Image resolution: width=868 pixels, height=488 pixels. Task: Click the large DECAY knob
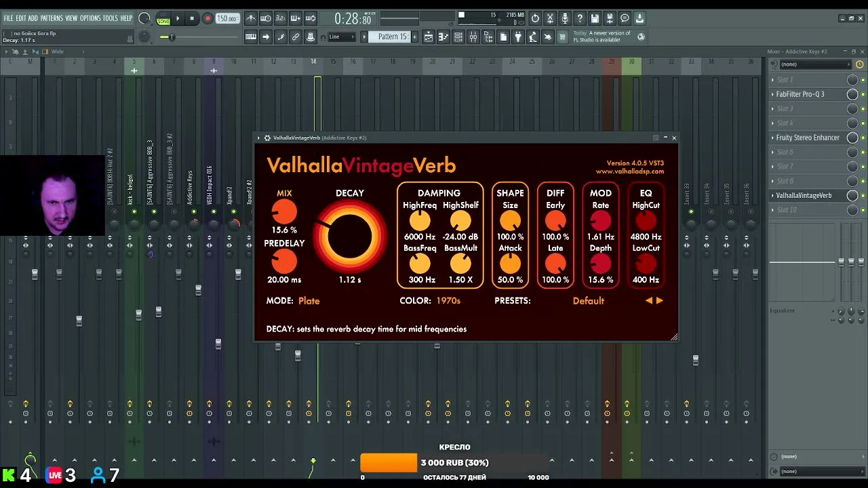[x=350, y=237]
